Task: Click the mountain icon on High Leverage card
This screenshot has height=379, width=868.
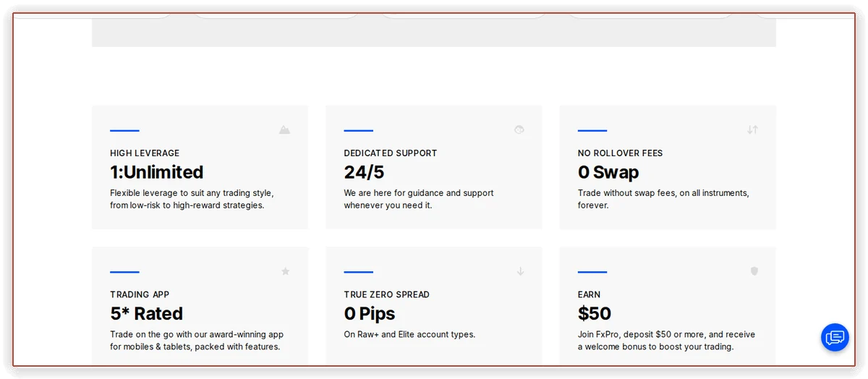Action: [x=285, y=129]
